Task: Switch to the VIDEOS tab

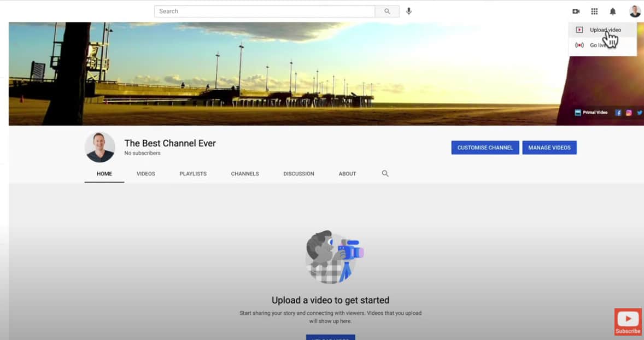Action: click(145, 173)
